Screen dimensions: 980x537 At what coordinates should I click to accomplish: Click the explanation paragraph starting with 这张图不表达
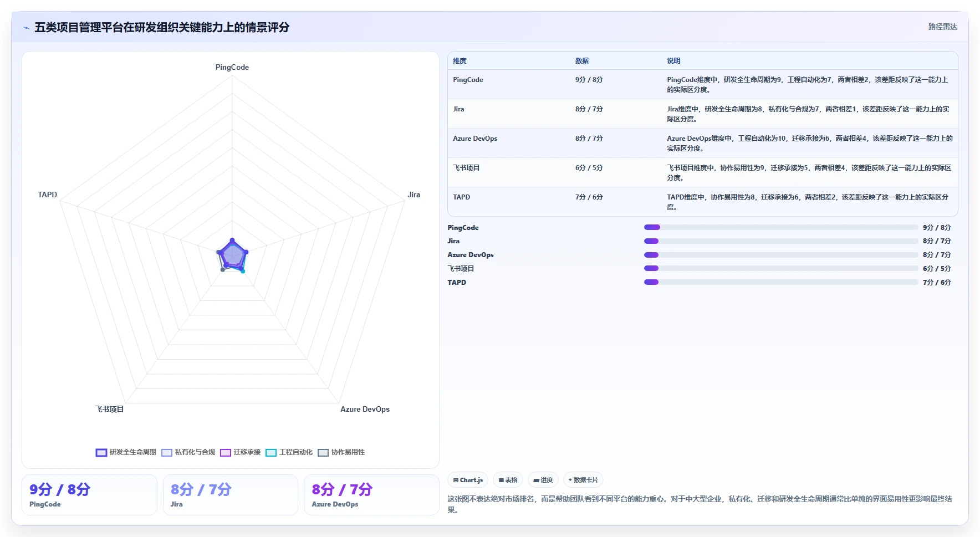700,504
